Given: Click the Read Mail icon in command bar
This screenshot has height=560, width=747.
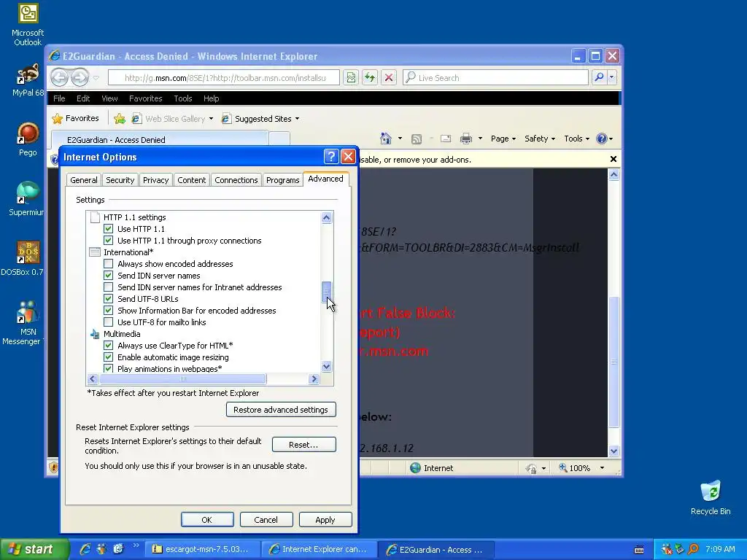Looking at the screenshot, I should (x=446, y=139).
